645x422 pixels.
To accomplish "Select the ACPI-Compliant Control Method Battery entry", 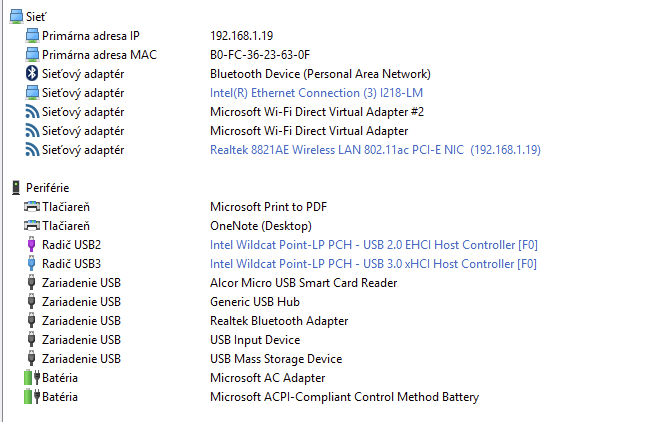I will [x=344, y=397].
